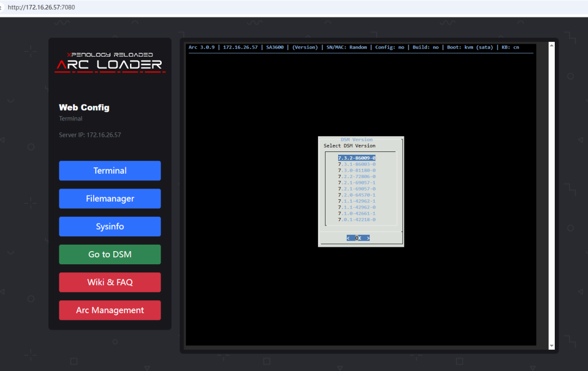Open Wiki & FAQ
The width and height of the screenshot is (588, 371).
click(x=110, y=282)
